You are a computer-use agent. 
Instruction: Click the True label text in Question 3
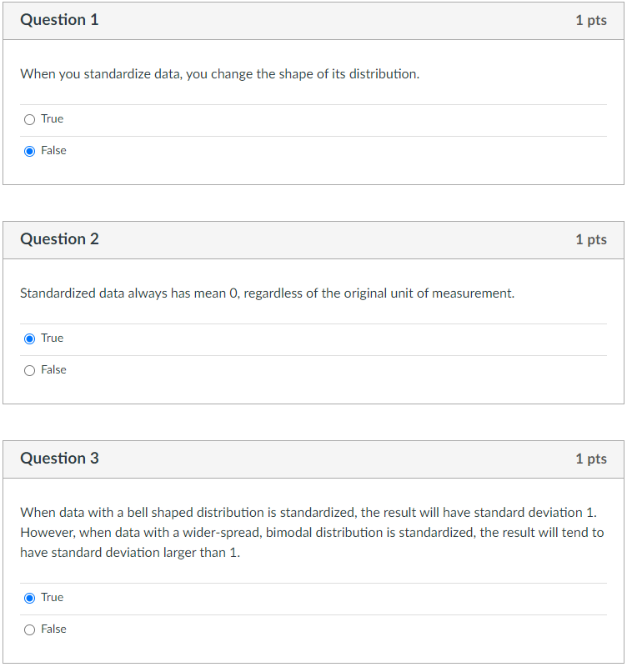pyautogui.click(x=51, y=597)
